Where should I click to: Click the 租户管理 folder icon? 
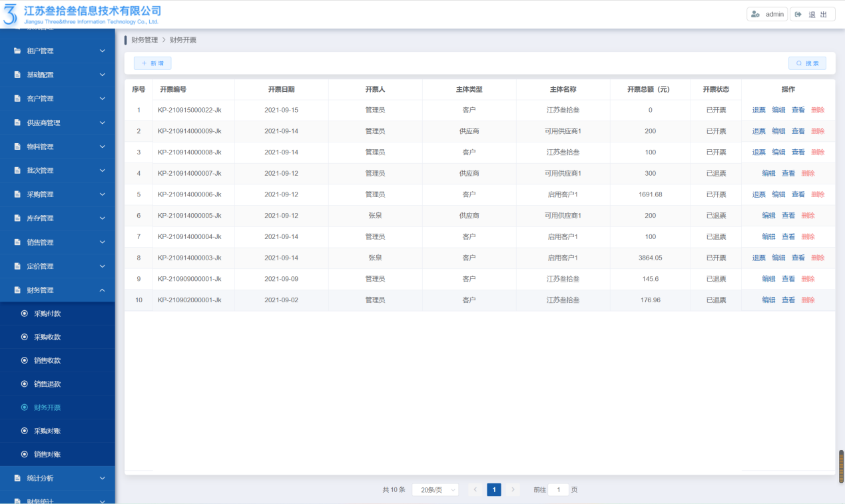(x=17, y=51)
